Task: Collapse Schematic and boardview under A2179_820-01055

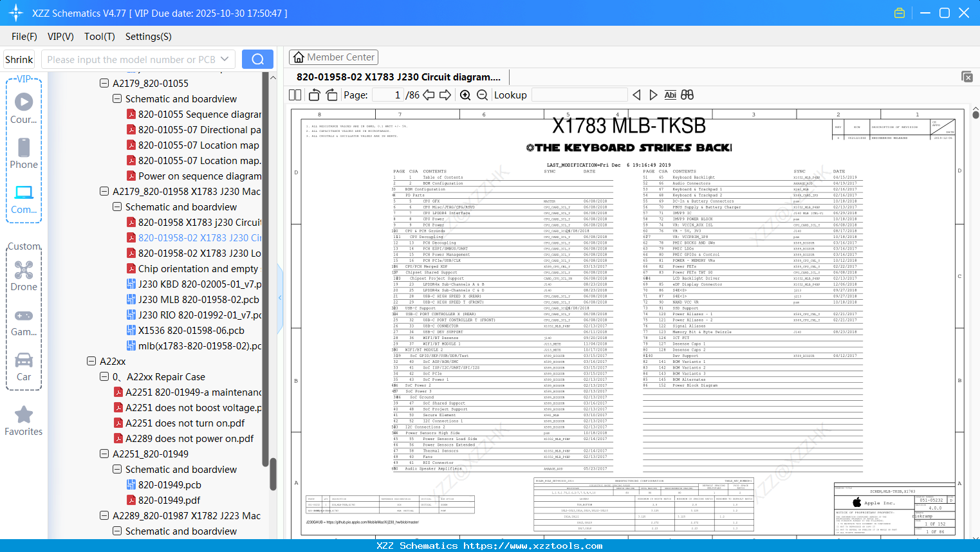Action: click(117, 98)
